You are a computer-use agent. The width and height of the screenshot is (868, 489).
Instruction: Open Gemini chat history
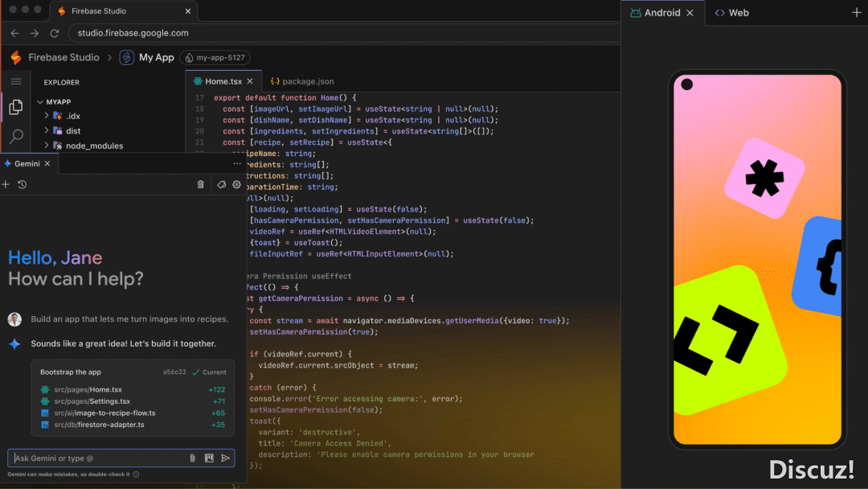click(x=23, y=184)
